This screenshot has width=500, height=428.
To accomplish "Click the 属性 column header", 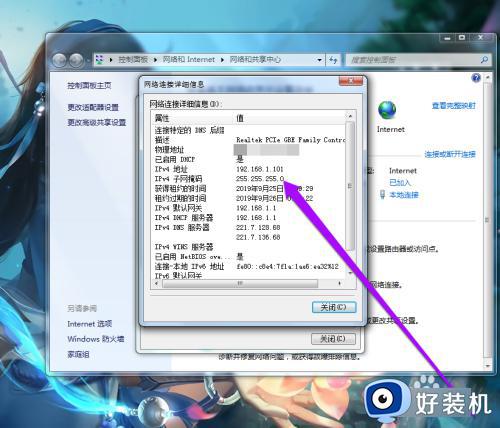I will tap(192, 118).
